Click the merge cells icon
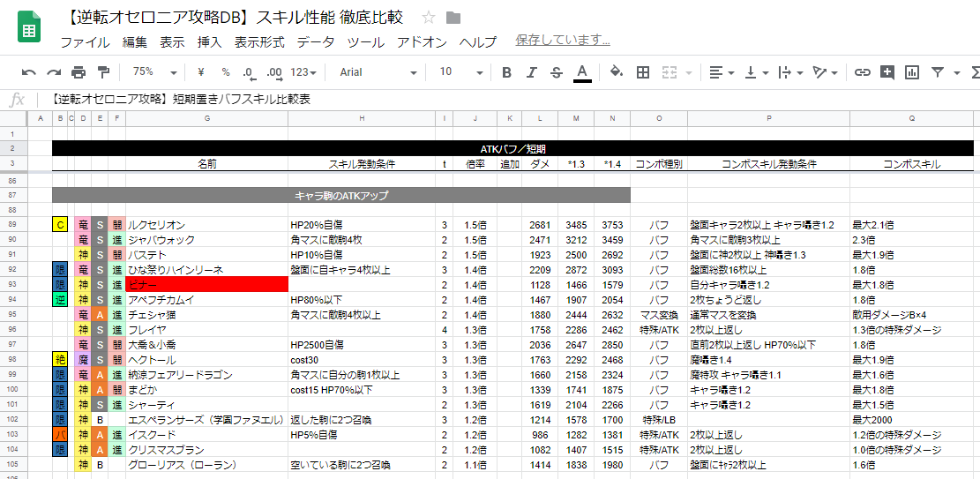This screenshot has height=479, width=980. (670, 72)
